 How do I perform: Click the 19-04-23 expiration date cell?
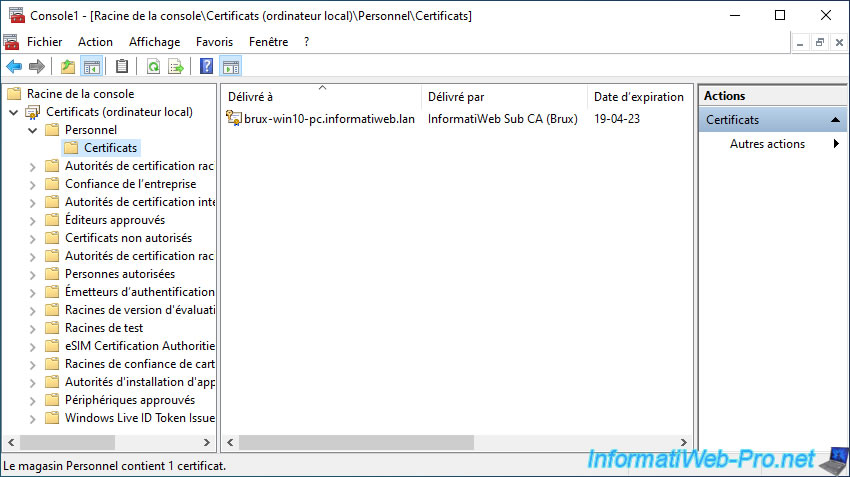click(x=617, y=119)
